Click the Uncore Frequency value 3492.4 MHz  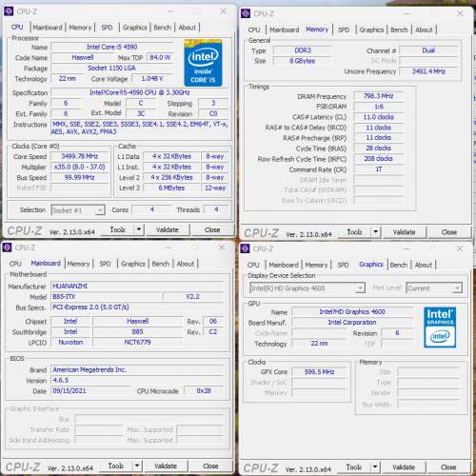click(428, 71)
